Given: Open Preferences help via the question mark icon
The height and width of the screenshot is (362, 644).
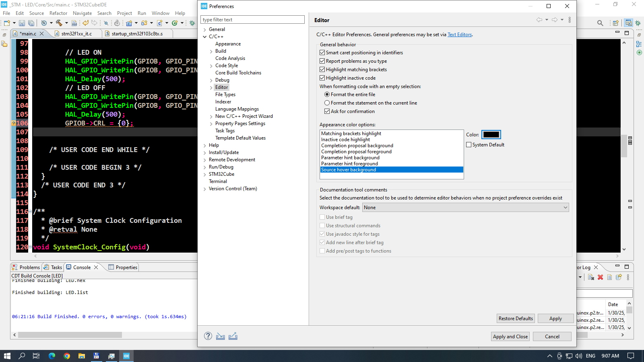Looking at the screenshot, I should click(x=208, y=336).
